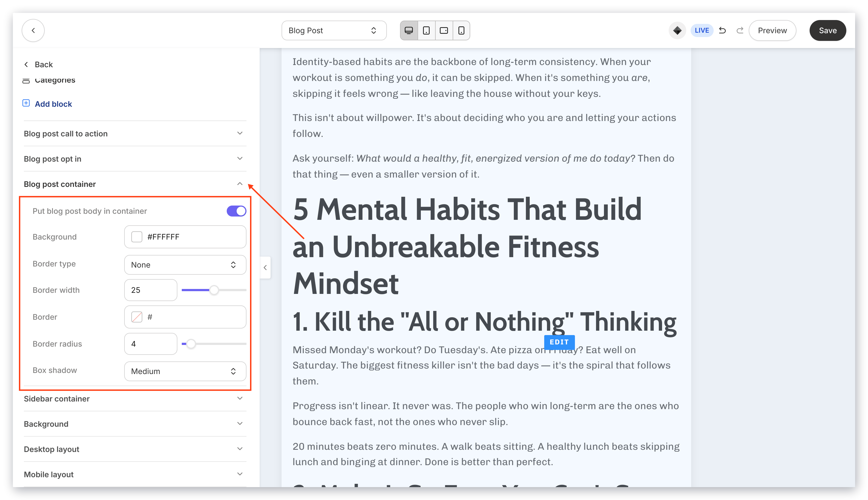
Task: Expand Blog post call to action section
Action: click(x=135, y=134)
